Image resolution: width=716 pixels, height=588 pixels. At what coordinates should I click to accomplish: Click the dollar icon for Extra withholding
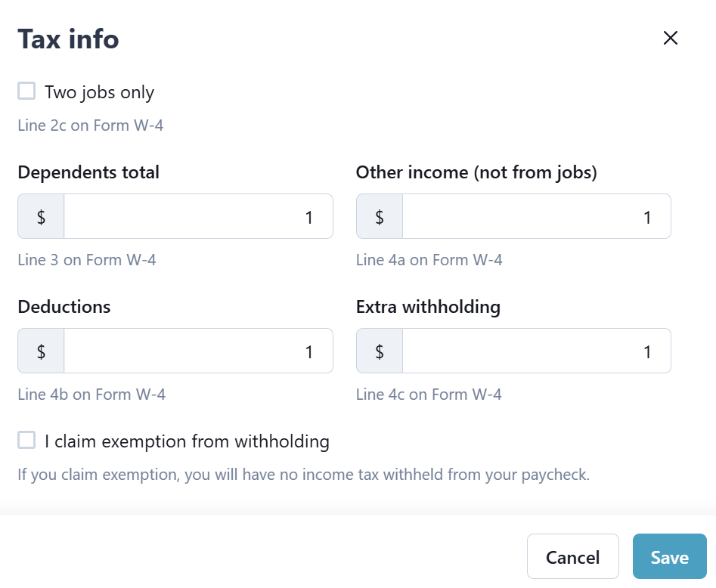pos(380,351)
